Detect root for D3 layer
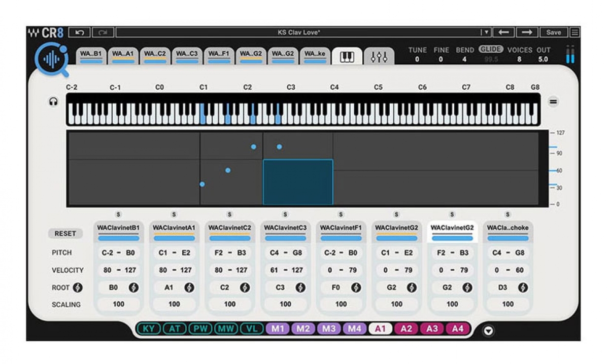Screen dimensions: 609x364 (x=523, y=287)
